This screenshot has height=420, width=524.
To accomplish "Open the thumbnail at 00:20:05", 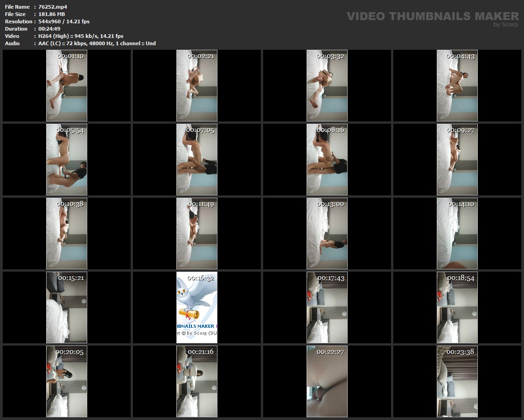I will coord(67,381).
